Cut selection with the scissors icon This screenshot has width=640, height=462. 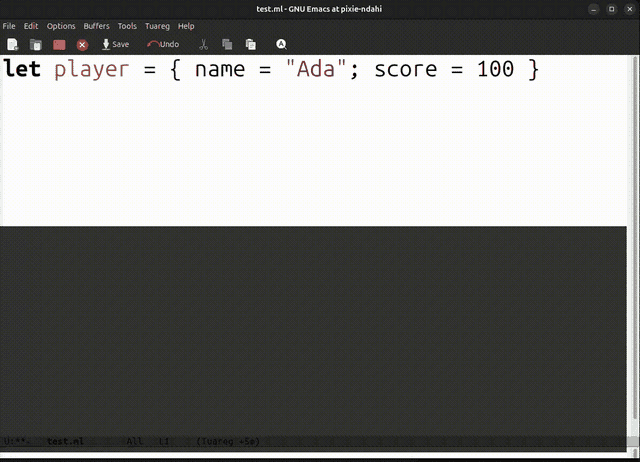[x=203, y=44]
